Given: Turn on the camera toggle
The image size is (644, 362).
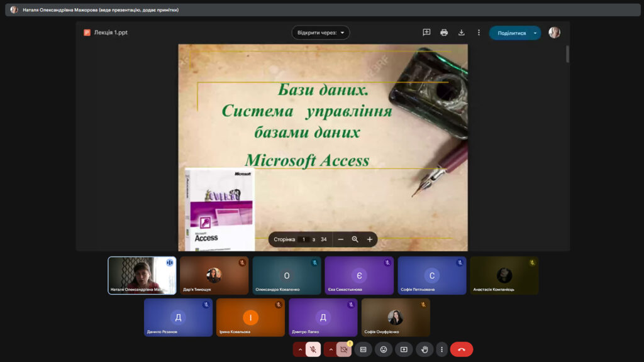Looking at the screenshot, I should [344, 349].
